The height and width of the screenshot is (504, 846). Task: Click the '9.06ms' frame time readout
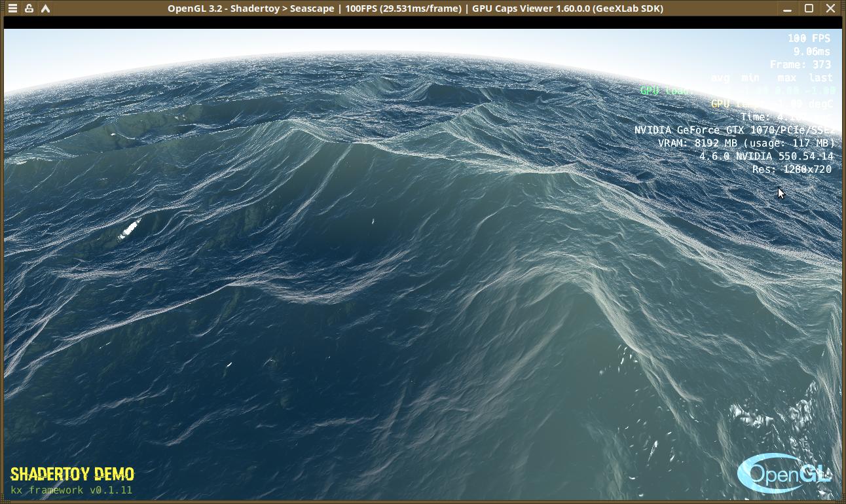coord(812,52)
